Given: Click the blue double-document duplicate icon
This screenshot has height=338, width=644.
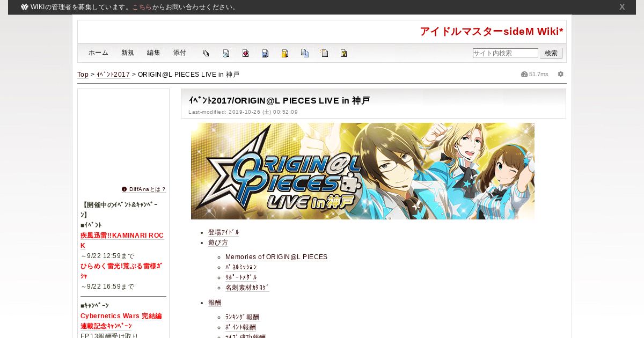Looking at the screenshot, I should coord(305,53).
